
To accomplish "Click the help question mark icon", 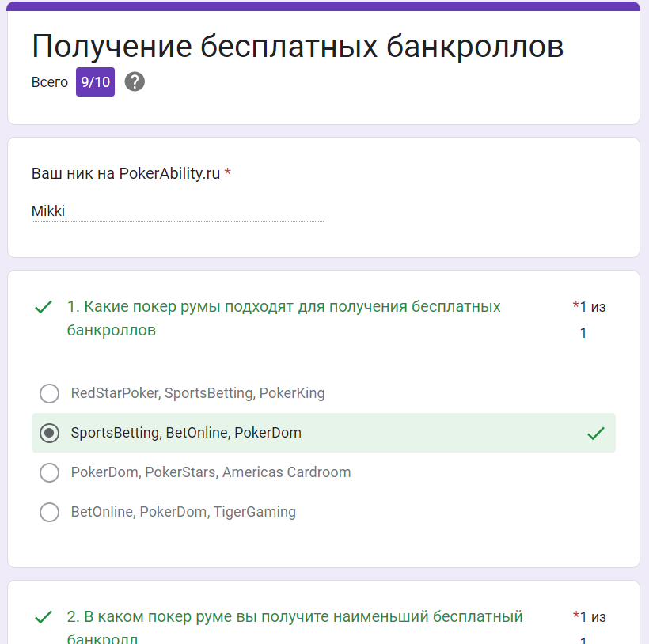I will (135, 81).
